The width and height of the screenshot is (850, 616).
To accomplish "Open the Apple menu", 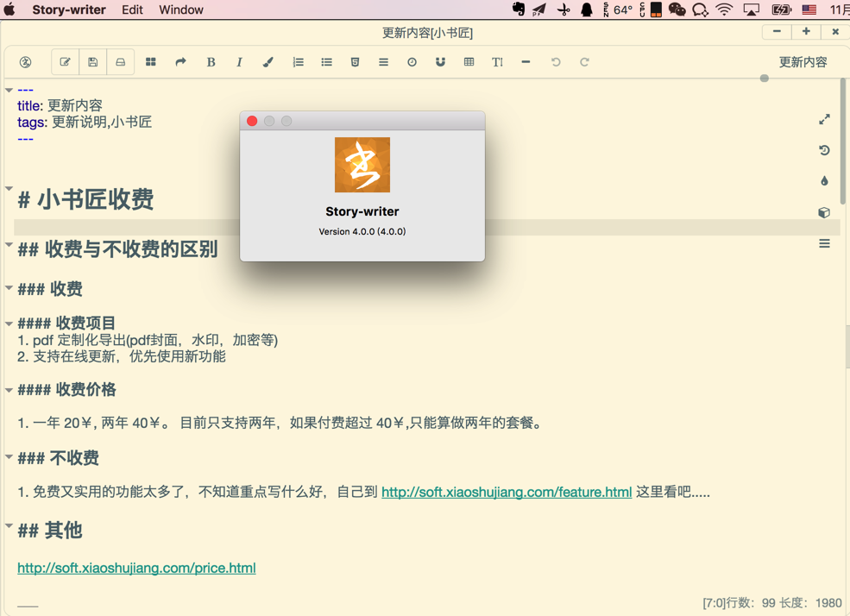I will [9, 9].
